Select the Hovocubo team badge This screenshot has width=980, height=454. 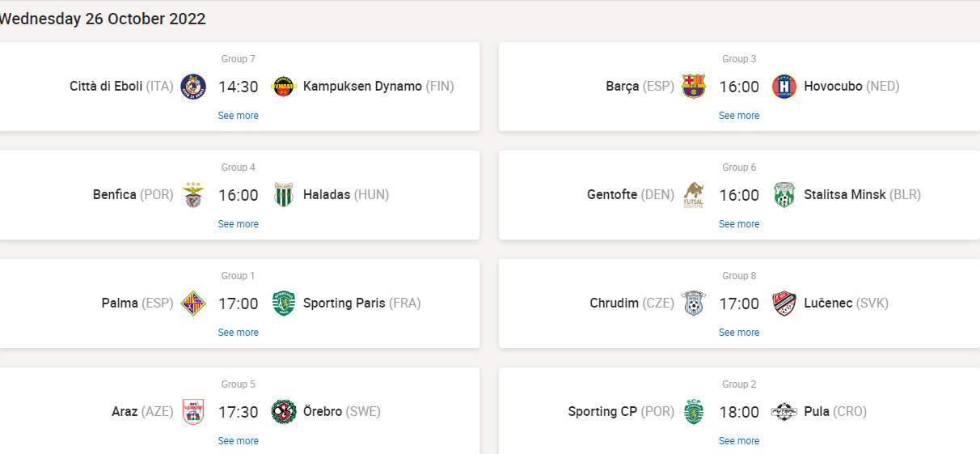[x=784, y=87]
